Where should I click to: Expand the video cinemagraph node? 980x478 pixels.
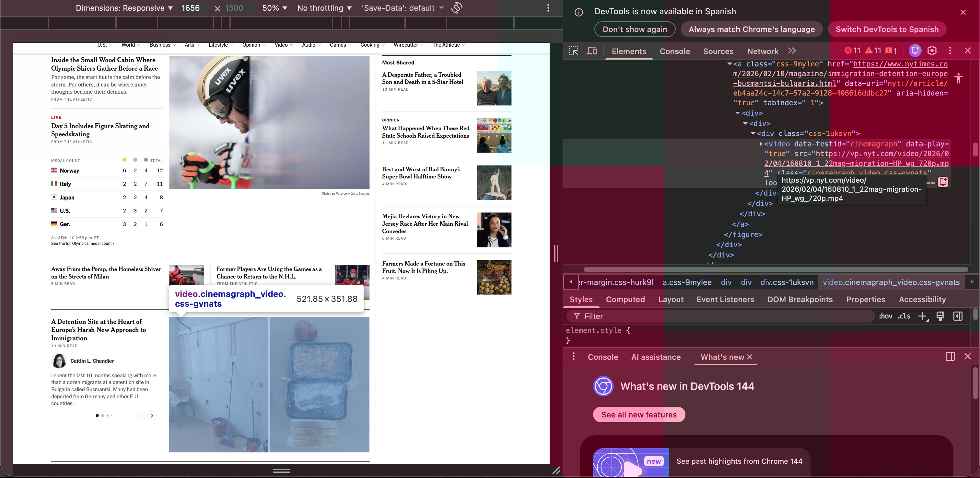[761, 144]
